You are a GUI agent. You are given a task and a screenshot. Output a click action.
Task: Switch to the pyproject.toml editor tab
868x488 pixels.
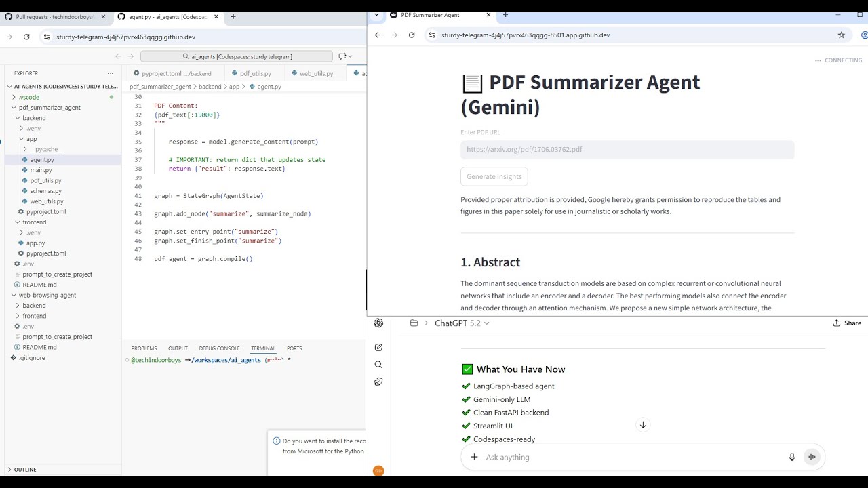[x=173, y=73]
